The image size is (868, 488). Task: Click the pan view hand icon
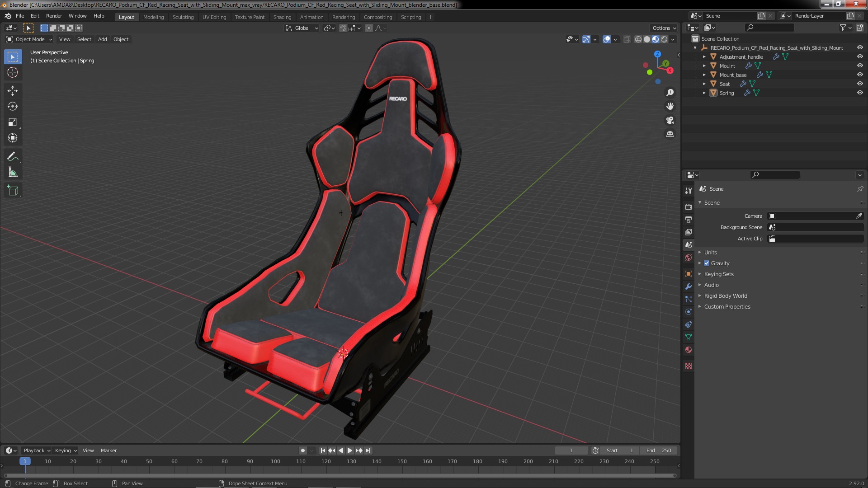(670, 106)
